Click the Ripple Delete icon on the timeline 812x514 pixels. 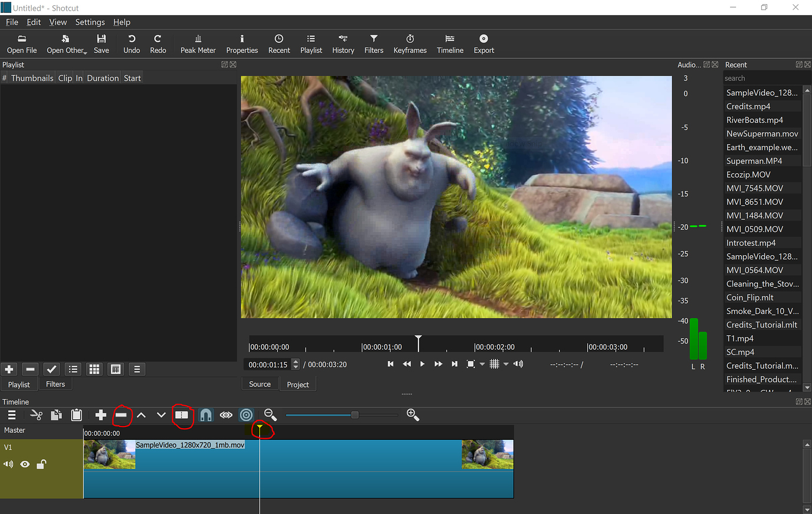pyautogui.click(x=122, y=415)
